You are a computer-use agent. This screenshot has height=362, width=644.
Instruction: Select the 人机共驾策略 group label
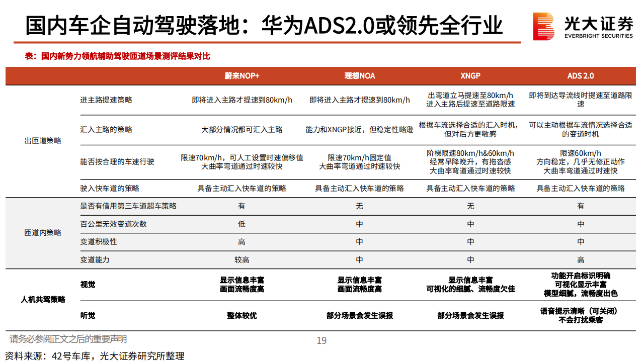coord(43,300)
